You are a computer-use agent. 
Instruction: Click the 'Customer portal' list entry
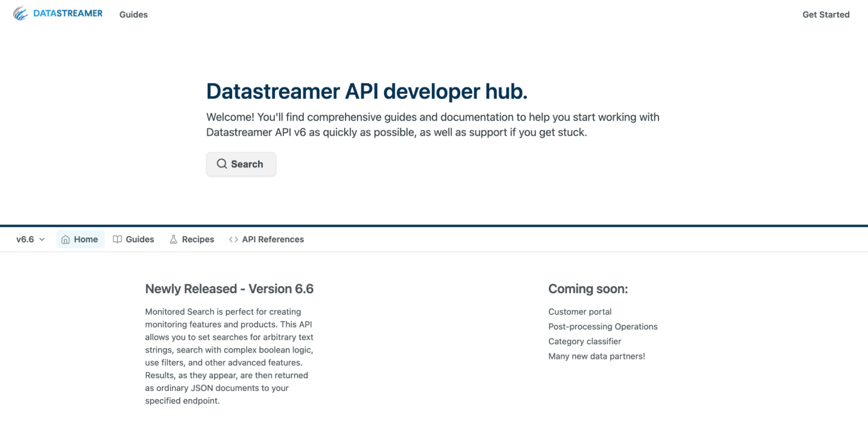(x=580, y=312)
